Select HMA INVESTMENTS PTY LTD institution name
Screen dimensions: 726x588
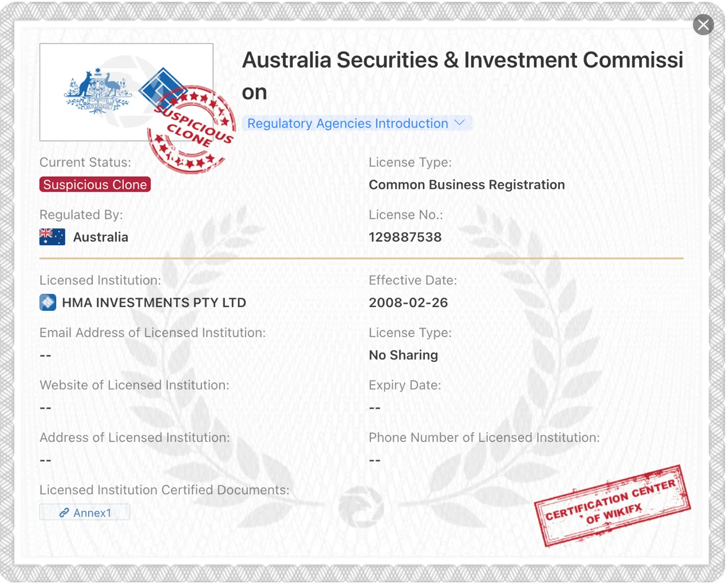[x=154, y=302]
